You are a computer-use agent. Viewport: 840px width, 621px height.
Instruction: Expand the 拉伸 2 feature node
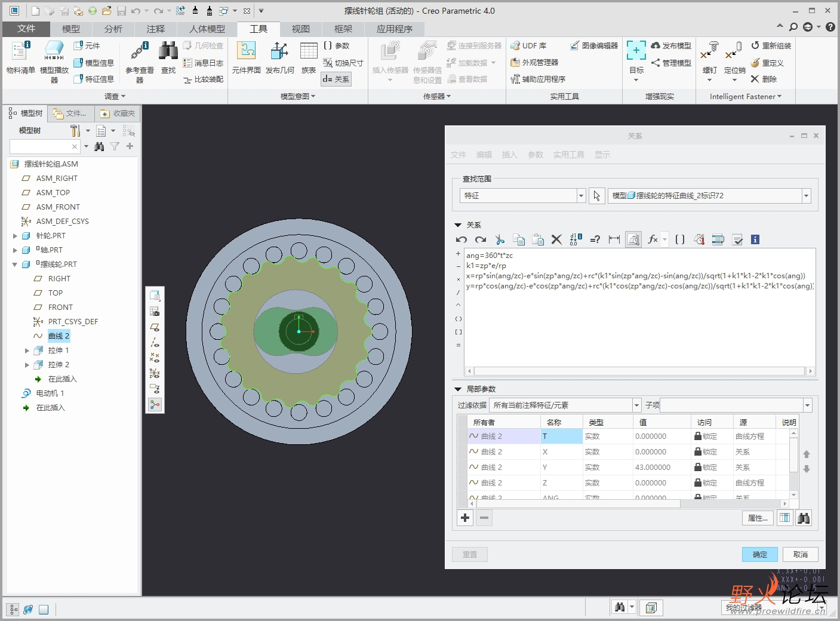[x=27, y=365]
